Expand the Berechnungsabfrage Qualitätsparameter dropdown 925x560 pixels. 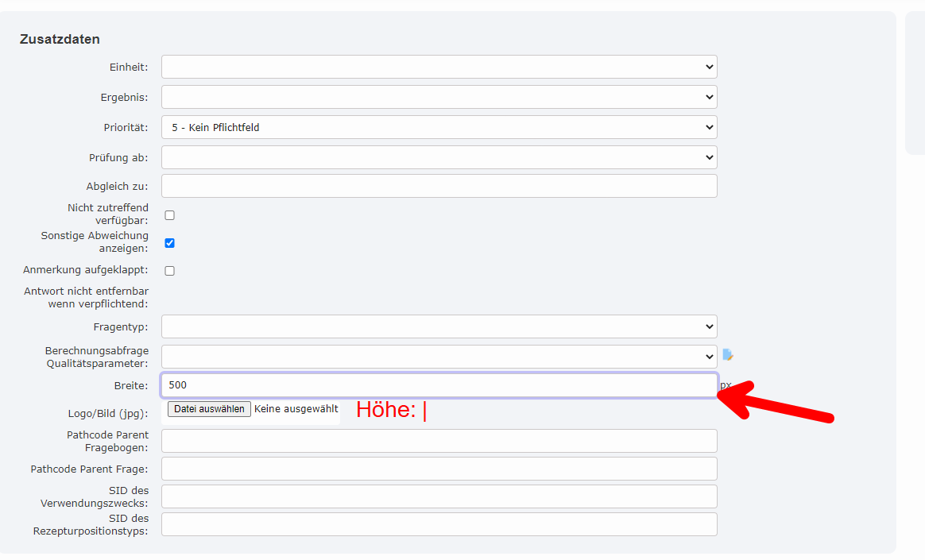point(439,357)
